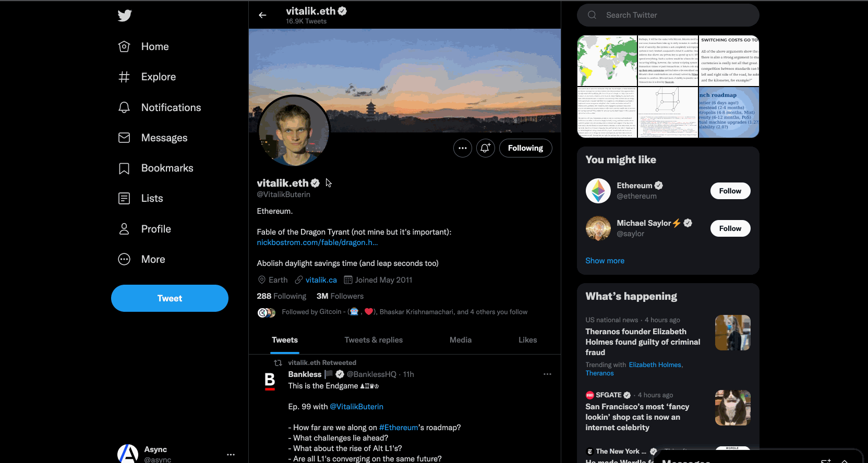This screenshot has width=868, height=463.
Task: Open vitalik.eth's profile picture
Action: click(x=294, y=131)
